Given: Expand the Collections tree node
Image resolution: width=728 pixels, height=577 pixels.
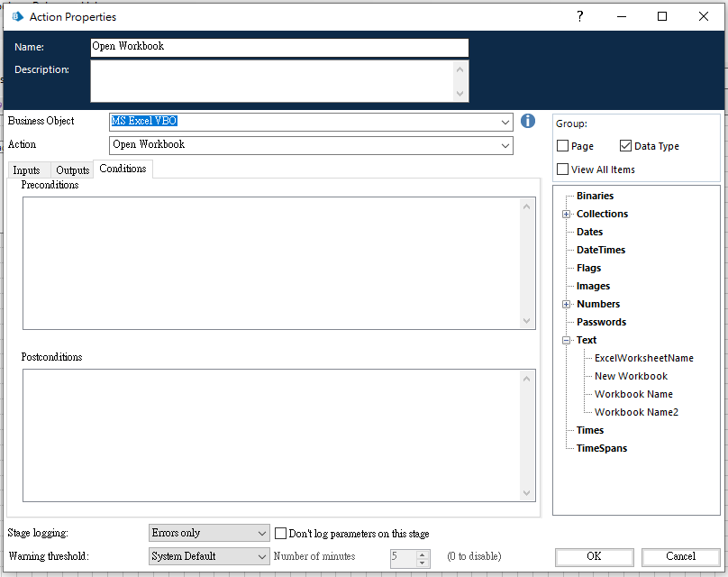Looking at the screenshot, I should [x=566, y=215].
